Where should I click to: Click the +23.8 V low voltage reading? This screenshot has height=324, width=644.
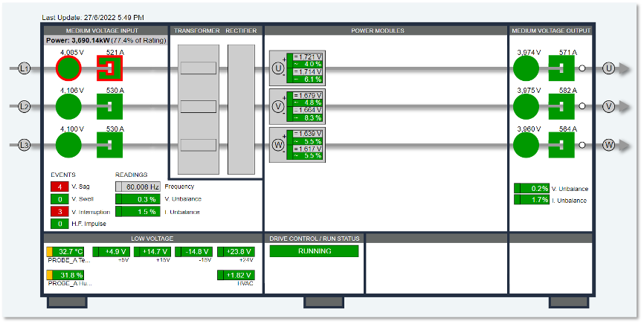tap(236, 252)
